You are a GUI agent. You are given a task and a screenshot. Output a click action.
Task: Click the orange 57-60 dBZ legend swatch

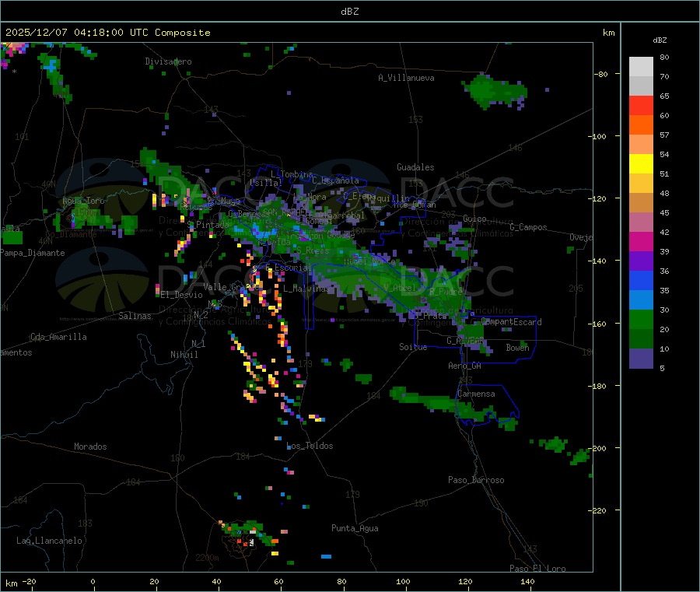tap(641, 125)
